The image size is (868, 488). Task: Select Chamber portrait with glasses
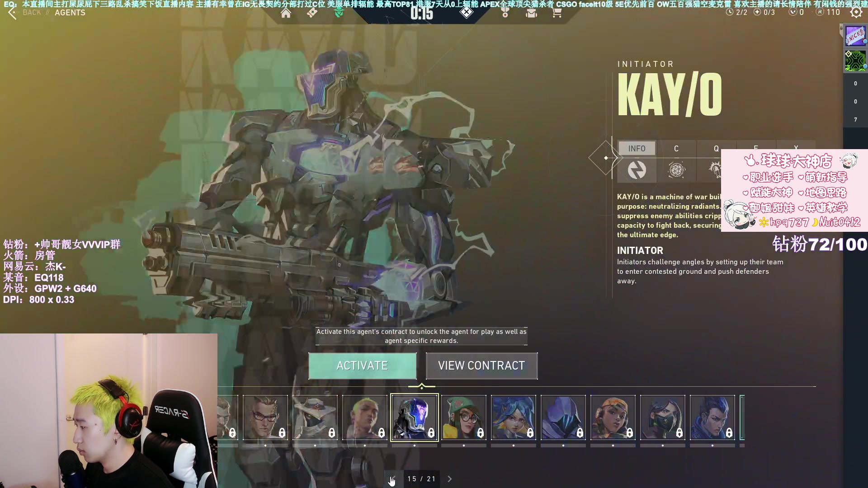point(265,418)
